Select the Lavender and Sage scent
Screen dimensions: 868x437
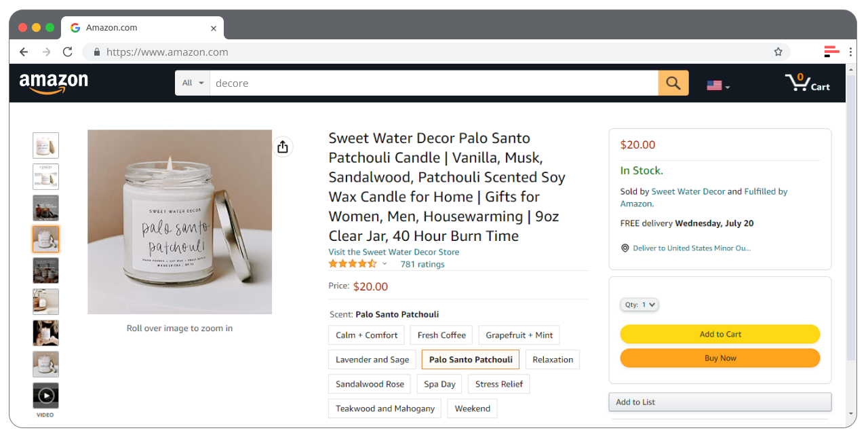point(372,359)
